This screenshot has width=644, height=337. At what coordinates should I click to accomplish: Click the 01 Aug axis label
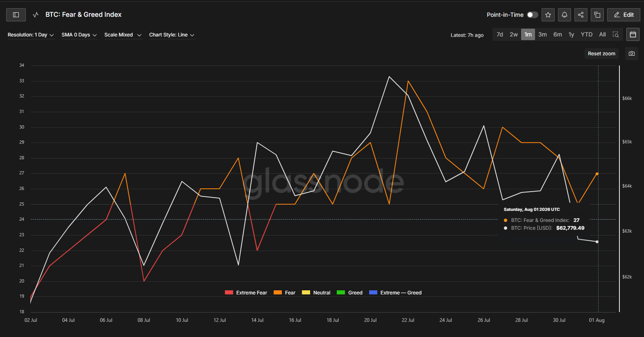click(x=596, y=320)
